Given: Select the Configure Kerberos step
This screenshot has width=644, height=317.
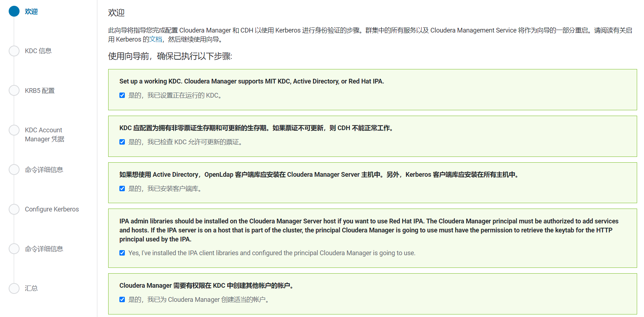Looking at the screenshot, I should 52,209.
